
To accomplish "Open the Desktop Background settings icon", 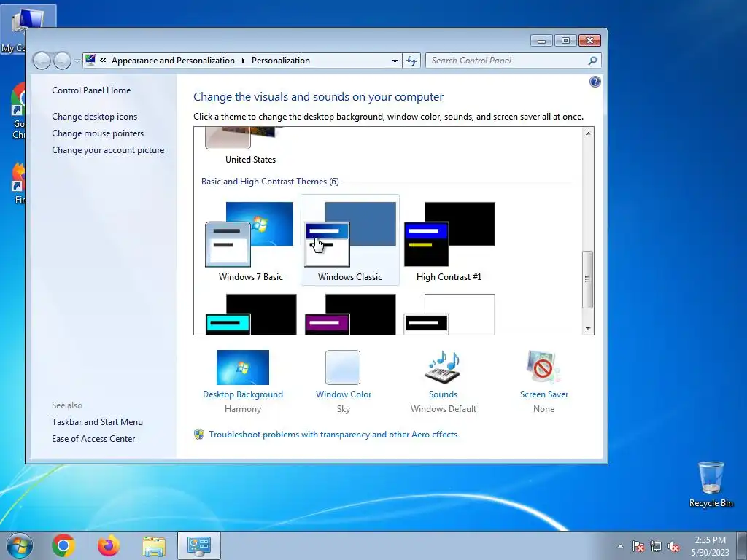I will (242, 367).
